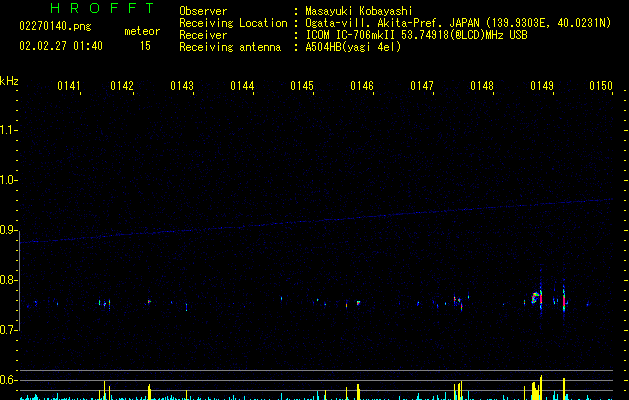Click the 0.8 kHz axis label
Viewport: 629px width, 400px height.
[x=8, y=280]
